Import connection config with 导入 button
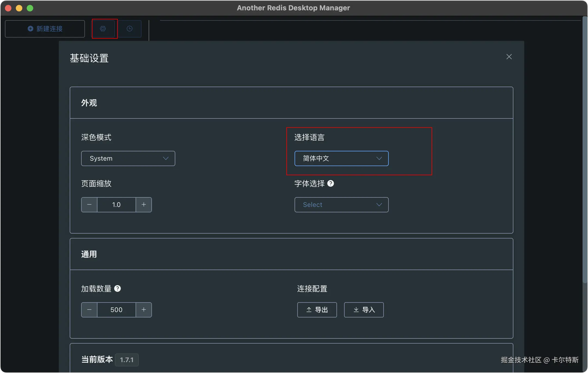The height and width of the screenshot is (373, 588). click(x=364, y=310)
